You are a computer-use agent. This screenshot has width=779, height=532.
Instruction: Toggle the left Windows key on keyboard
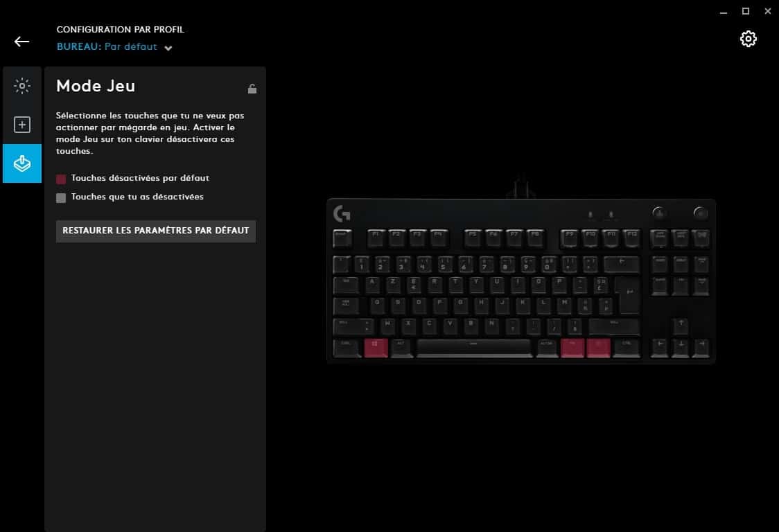pos(376,347)
